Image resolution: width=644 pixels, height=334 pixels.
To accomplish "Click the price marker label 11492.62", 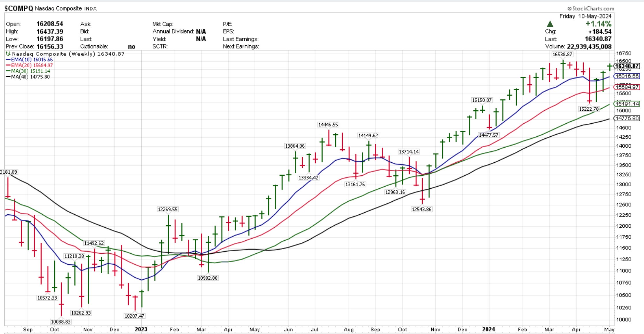I will click(x=94, y=243).
